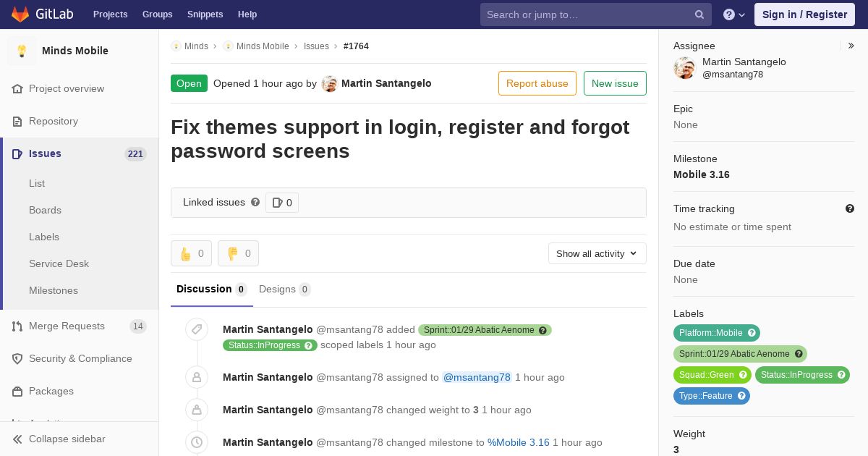Viewport: 868px width, 456px height.
Task: Open the Help question mark menu
Action: tap(734, 14)
